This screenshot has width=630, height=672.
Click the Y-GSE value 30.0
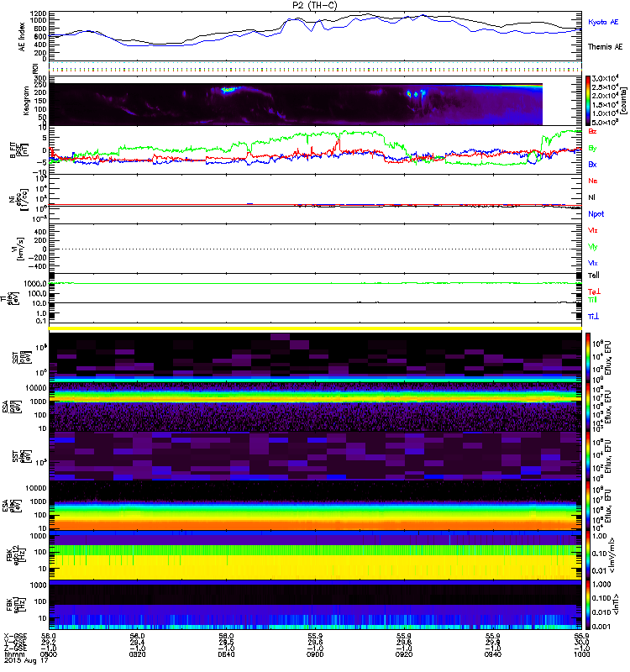pyautogui.click(x=581, y=642)
